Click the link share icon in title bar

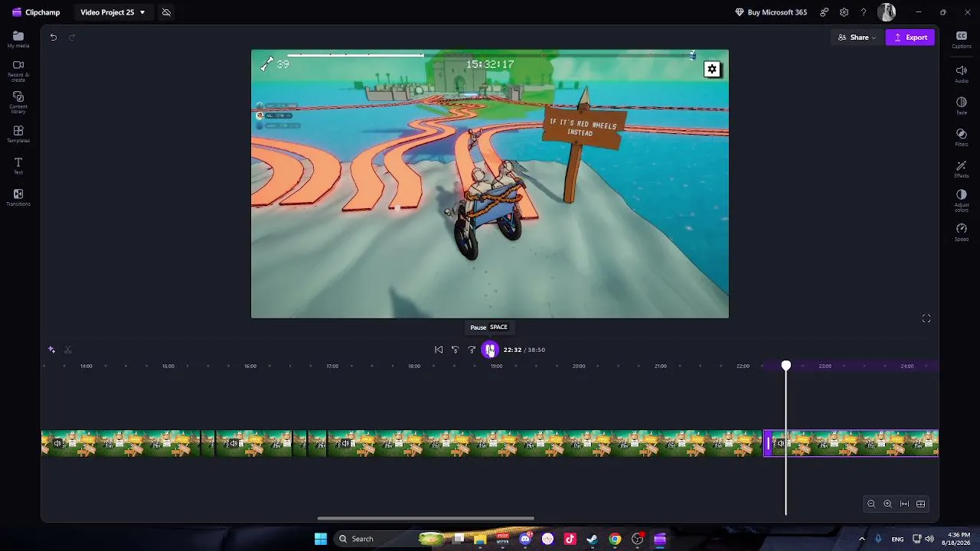coord(825,12)
